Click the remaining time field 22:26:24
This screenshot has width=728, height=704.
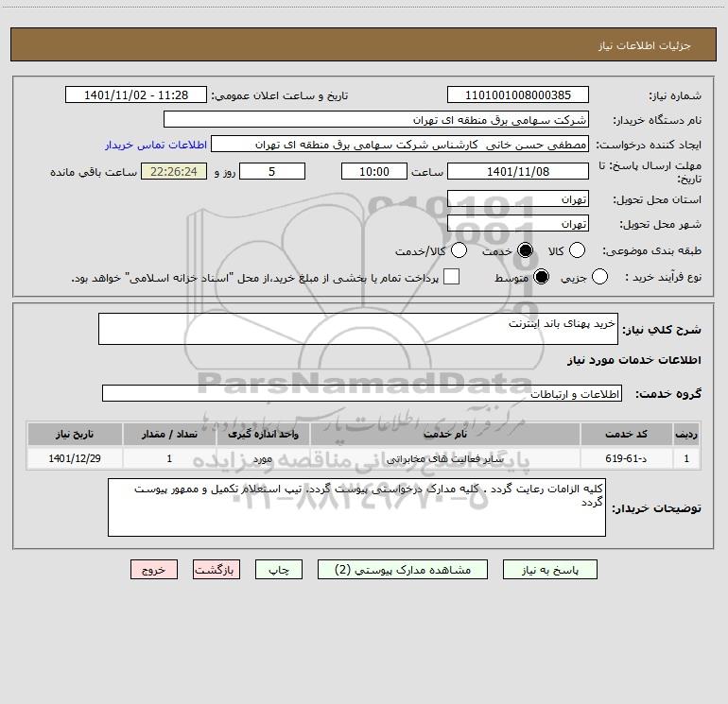(174, 171)
